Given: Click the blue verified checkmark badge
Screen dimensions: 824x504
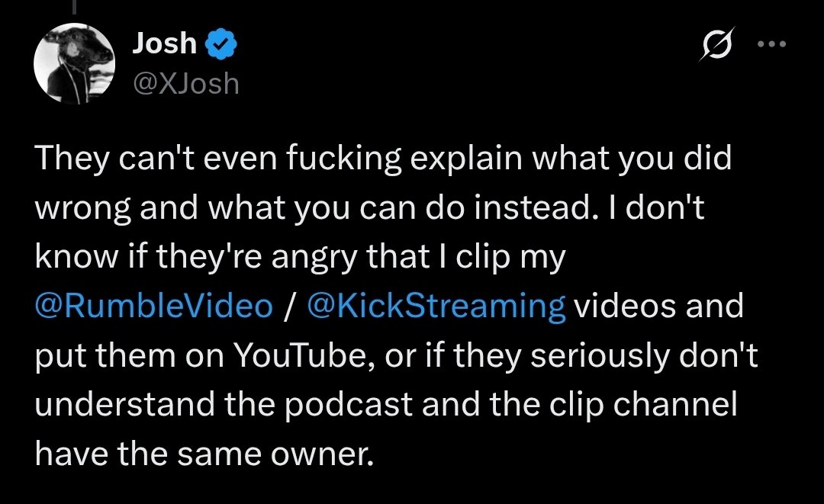Looking at the screenshot, I should [x=222, y=47].
